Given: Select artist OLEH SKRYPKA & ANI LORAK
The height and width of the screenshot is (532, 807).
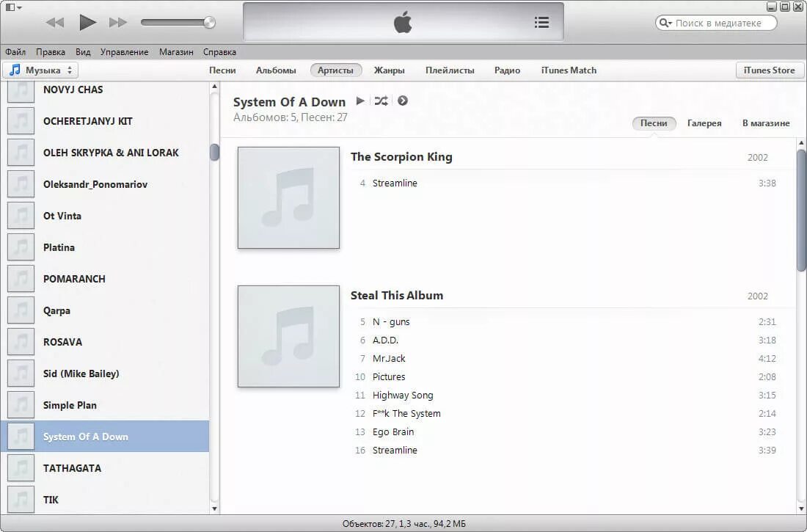Looking at the screenshot, I should [x=105, y=153].
